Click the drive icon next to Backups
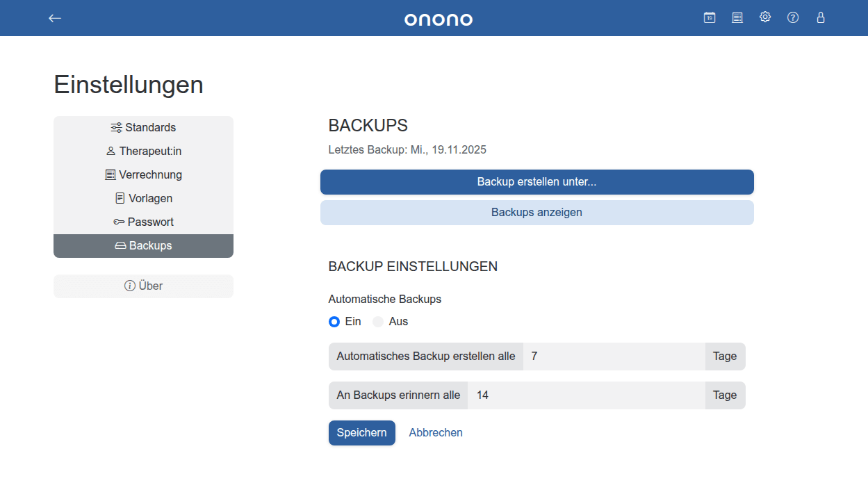This screenshot has width=868, height=483. point(120,245)
